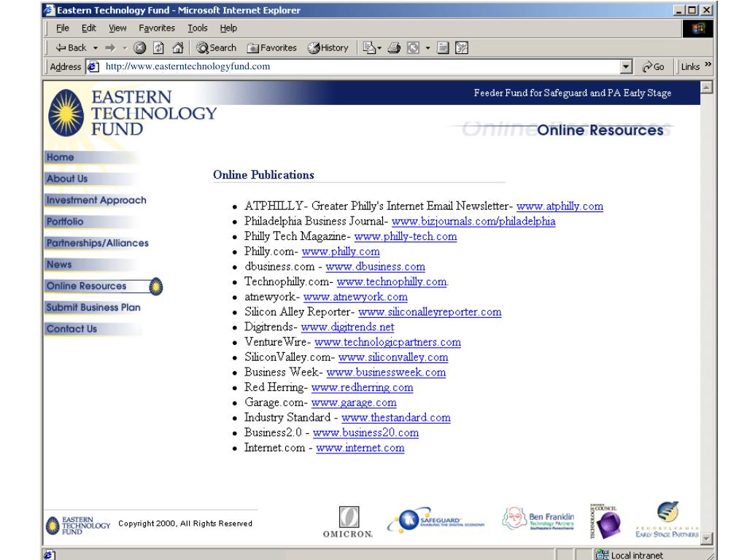
Task: Visit the www.philly-tech.com link
Action: click(x=406, y=237)
